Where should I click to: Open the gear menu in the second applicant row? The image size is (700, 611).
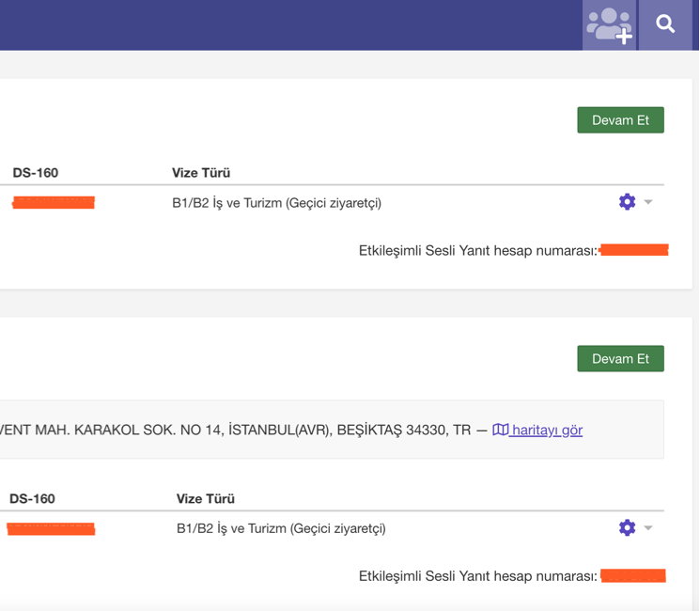click(x=628, y=527)
